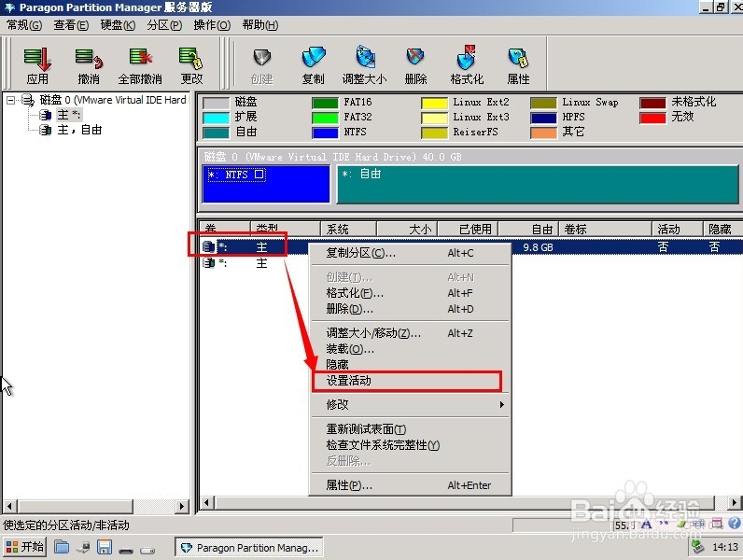The image size is (743, 560).
Task: Click the left arrow of the tree scrollbar
Action: pyautogui.click(x=9, y=506)
